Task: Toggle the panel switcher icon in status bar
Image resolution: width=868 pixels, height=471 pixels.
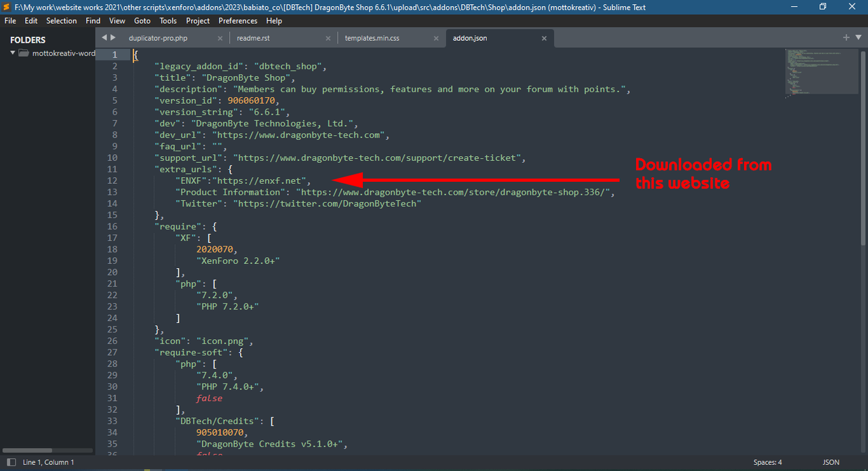Action: [10, 462]
